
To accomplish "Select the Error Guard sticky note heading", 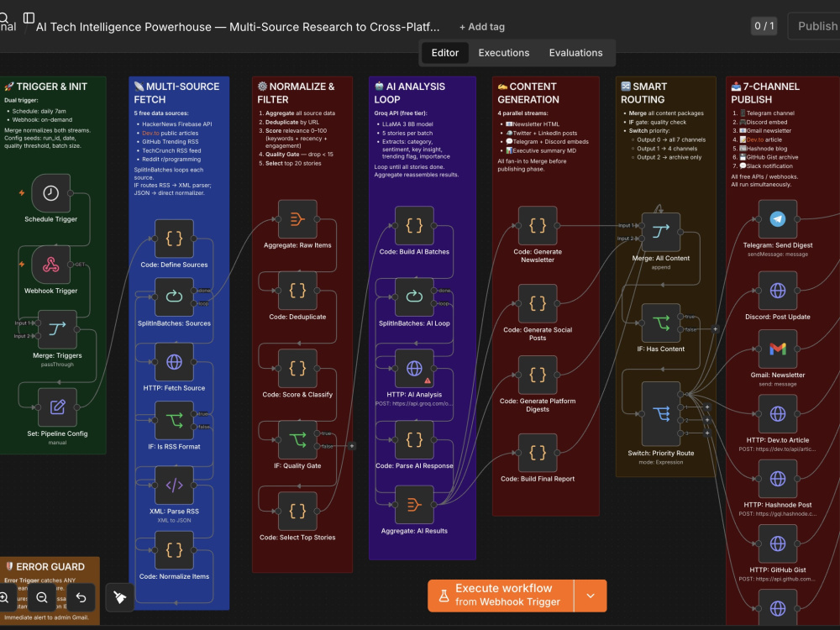I will [45, 567].
